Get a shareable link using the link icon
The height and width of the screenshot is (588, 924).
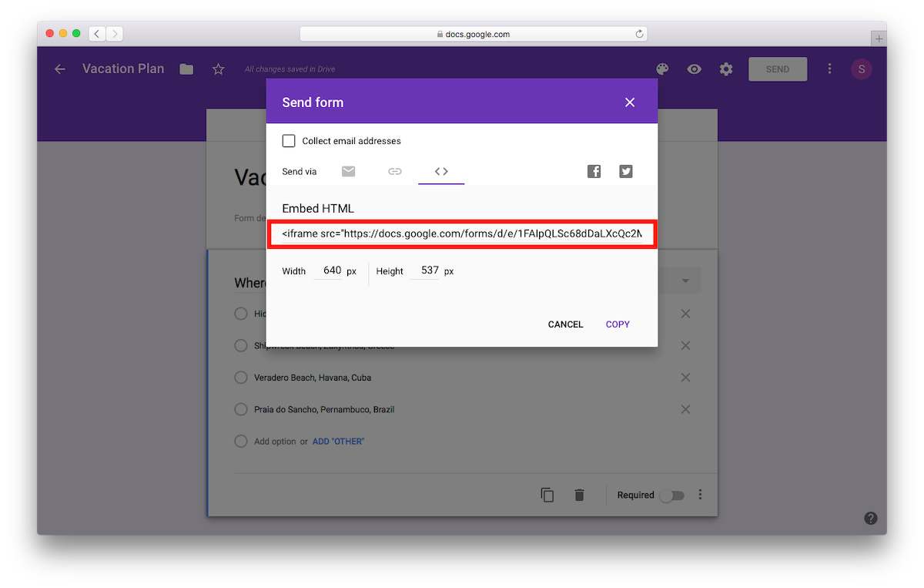394,171
